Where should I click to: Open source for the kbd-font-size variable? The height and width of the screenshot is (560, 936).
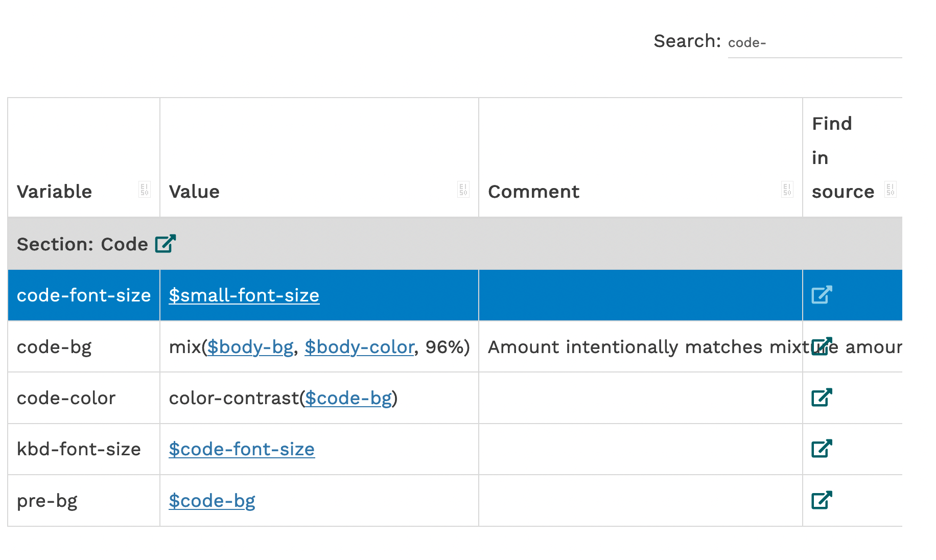[x=821, y=449]
